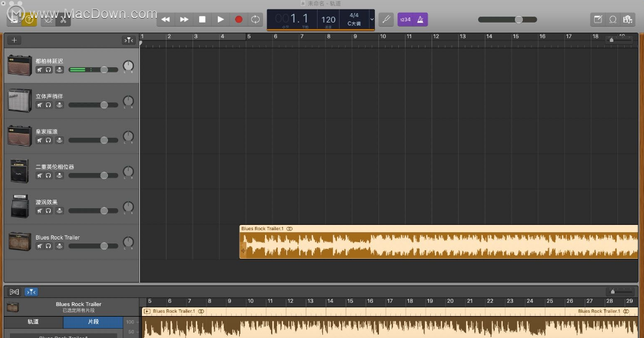The image size is (644, 338).
Task: Select the Blues Rock Trailer.1 region in tracks area
Action: click(439, 242)
